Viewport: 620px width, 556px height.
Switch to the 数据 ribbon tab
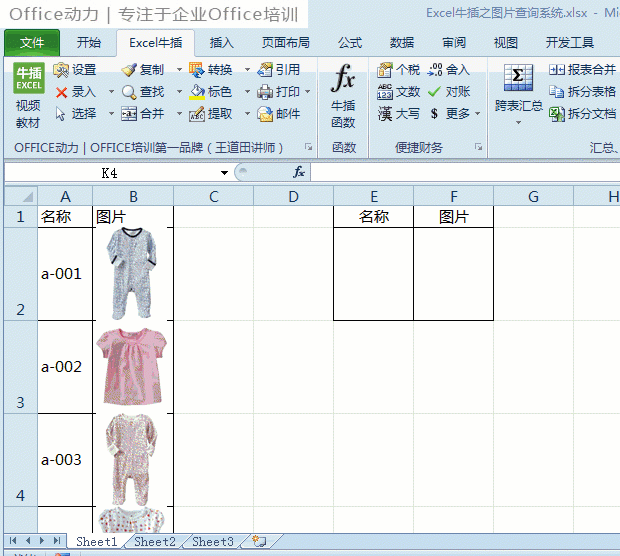pyautogui.click(x=402, y=43)
